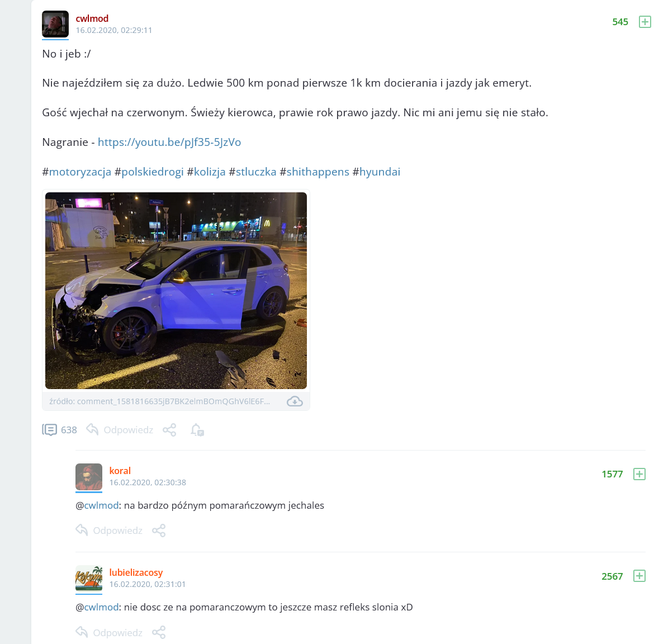
Task: Upvote cwlmod's post with the plus icon
Action: click(645, 22)
